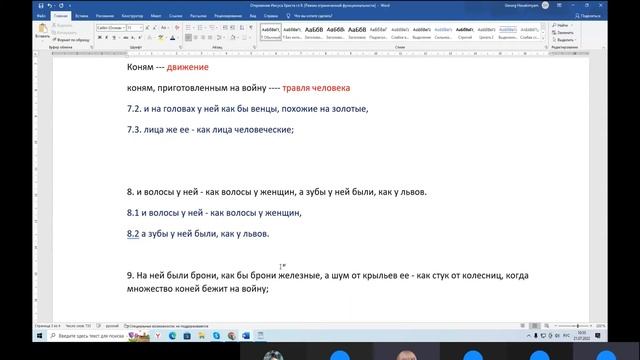The image size is (640, 360).
Task: Apply subscript formatting
Action: point(133,38)
